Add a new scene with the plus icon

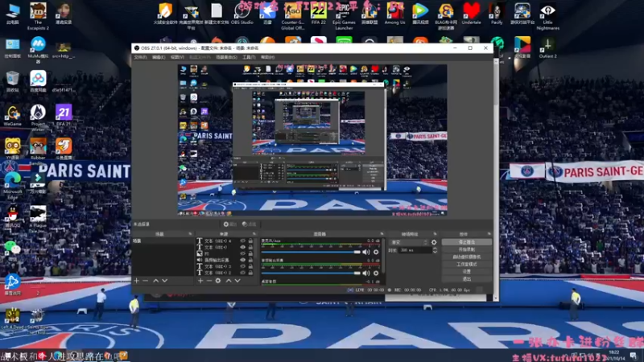click(x=137, y=281)
